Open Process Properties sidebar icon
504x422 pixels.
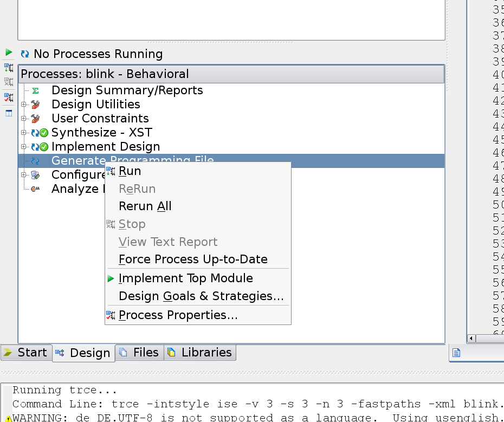9,97
